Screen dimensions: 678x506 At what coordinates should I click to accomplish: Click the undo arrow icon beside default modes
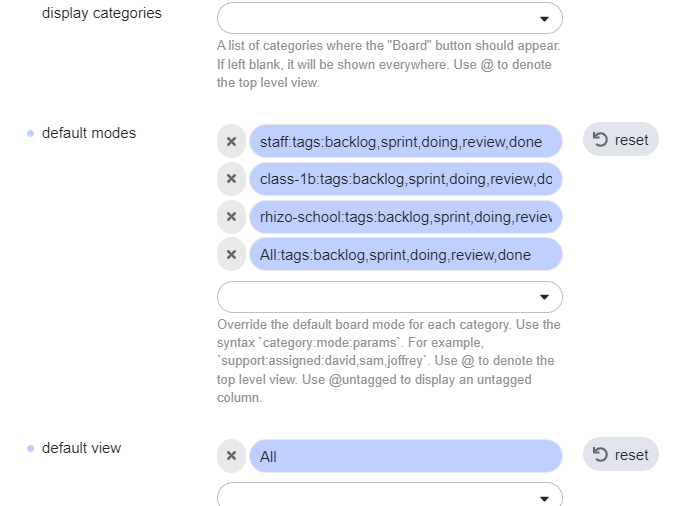tap(600, 140)
